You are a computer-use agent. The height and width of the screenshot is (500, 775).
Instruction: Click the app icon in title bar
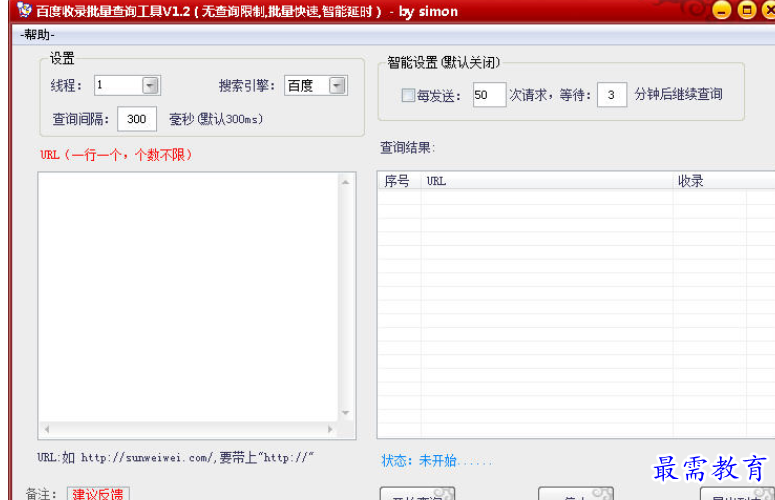pyautogui.click(x=24, y=10)
